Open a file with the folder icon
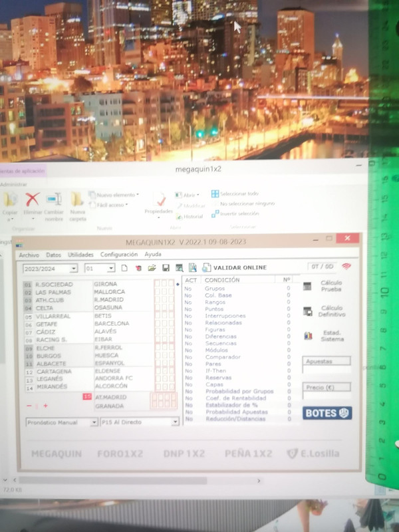The image size is (399, 532). pyautogui.click(x=152, y=268)
